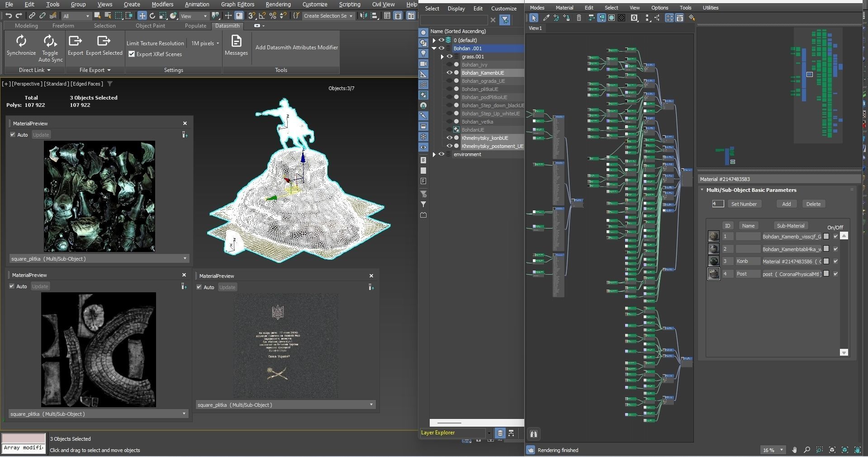Hide the Bohdan_KamenbUE object via eye icon

click(450, 73)
